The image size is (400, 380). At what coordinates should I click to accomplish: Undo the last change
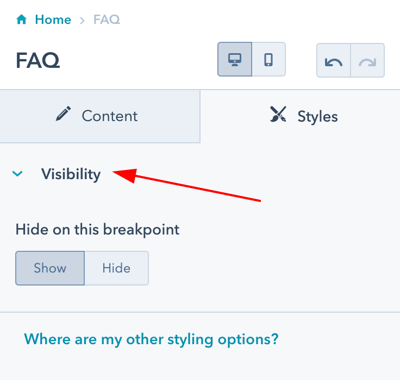333,60
